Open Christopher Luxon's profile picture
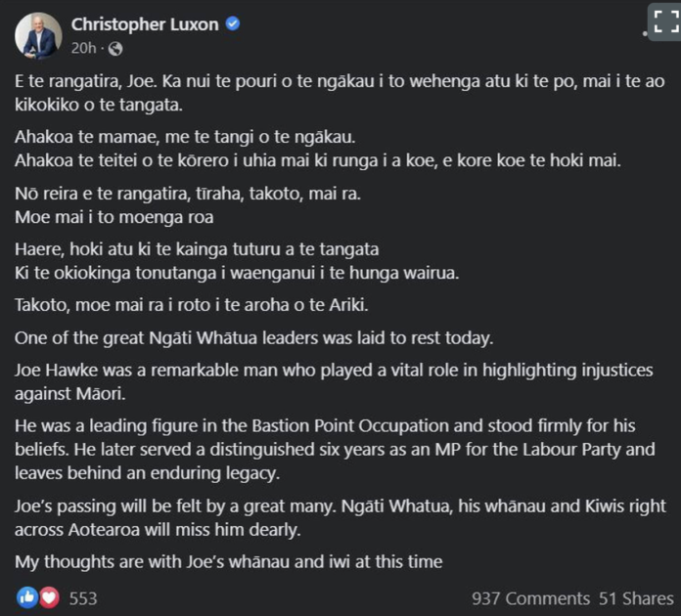681x616 pixels. 40,36
